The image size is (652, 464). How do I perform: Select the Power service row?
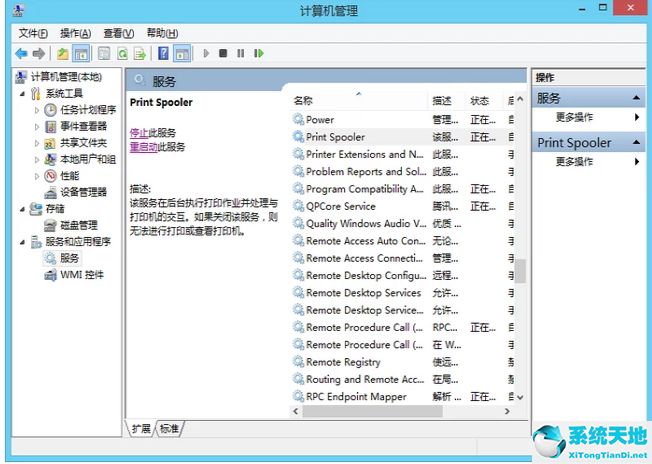pos(403,120)
